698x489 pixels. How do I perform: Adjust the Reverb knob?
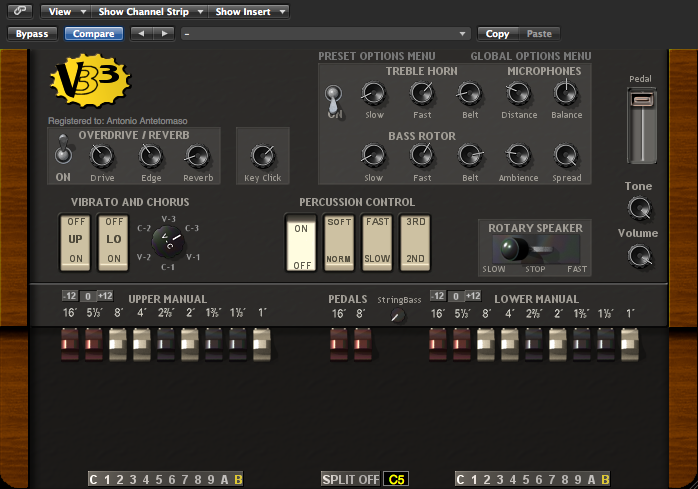click(x=198, y=155)
